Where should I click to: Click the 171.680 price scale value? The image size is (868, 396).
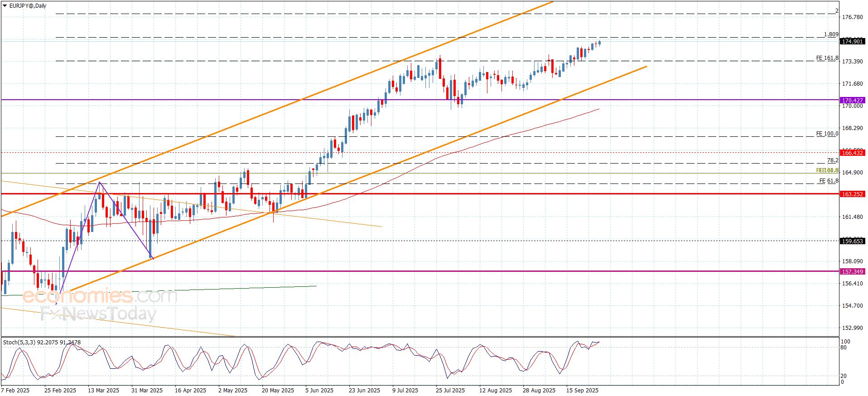pos(852,84)
